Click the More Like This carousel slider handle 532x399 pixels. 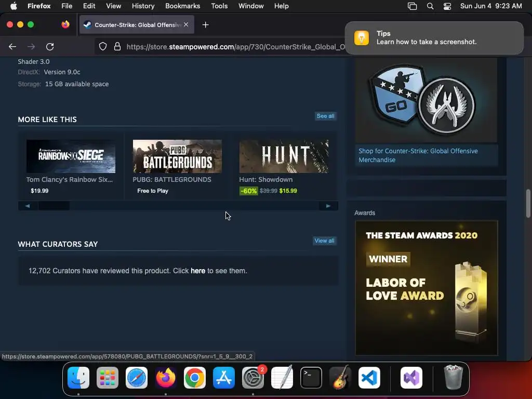(x=54, y=206)
